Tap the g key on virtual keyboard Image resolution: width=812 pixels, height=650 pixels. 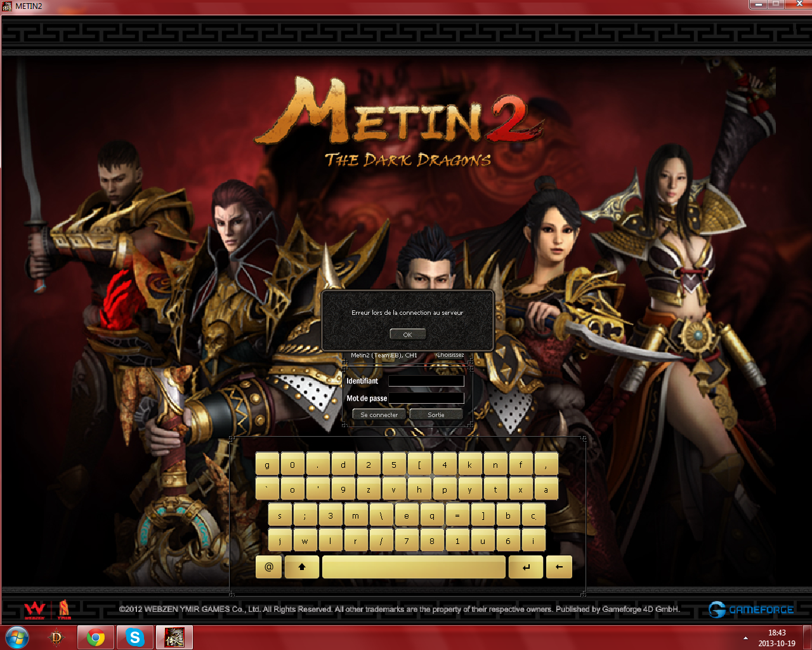coord(267,464)
